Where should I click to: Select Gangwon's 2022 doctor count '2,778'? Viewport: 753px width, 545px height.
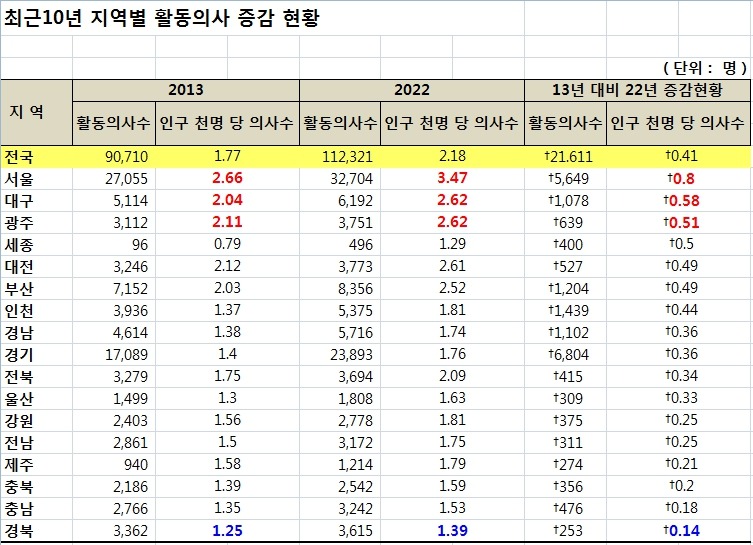(x=355, y=421)
